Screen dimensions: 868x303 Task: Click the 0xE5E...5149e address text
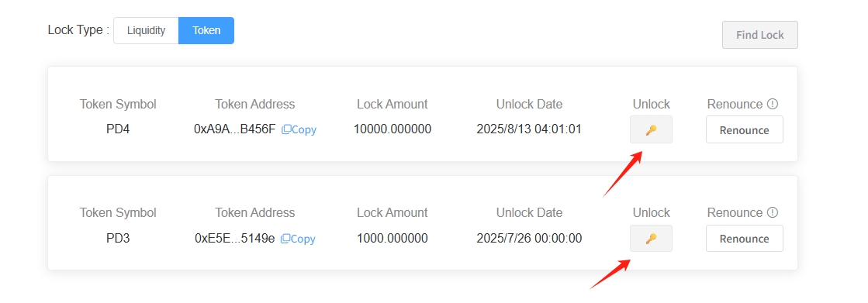click(235, 239)
